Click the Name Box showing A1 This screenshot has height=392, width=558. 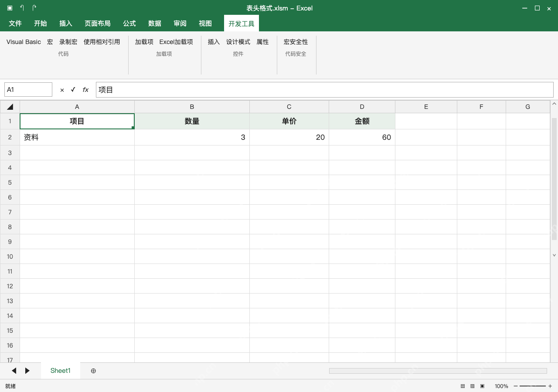[28, 90]
